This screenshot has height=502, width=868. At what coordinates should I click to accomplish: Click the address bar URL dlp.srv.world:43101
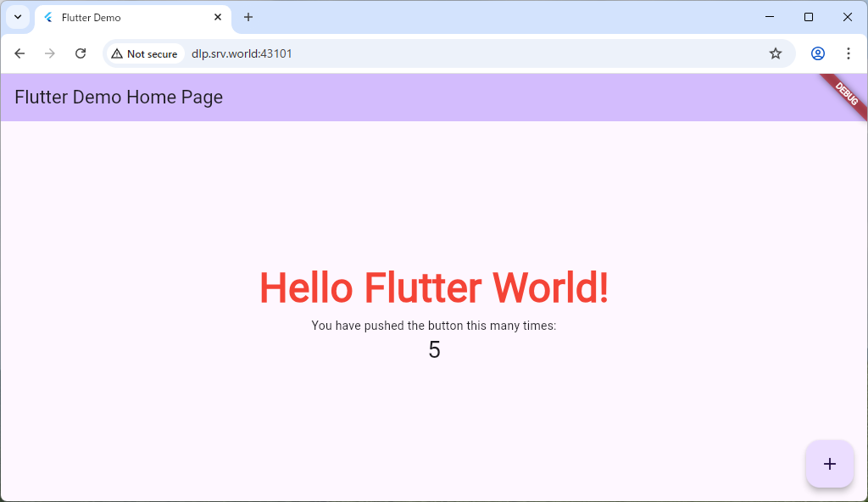tap(242, 53)
